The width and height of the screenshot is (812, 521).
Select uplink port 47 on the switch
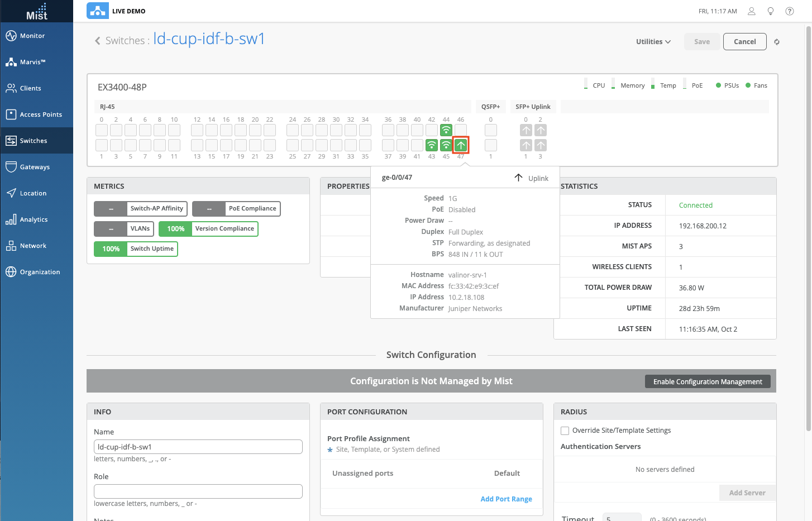tap(461, 145)
